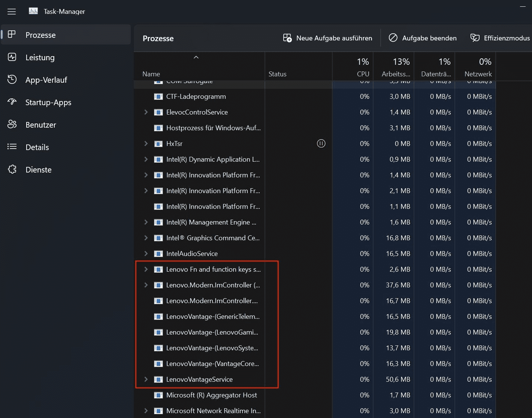Open the hamburger navigation menu
532x418 pixels.
pyautogui.click(x=12, y=12)
